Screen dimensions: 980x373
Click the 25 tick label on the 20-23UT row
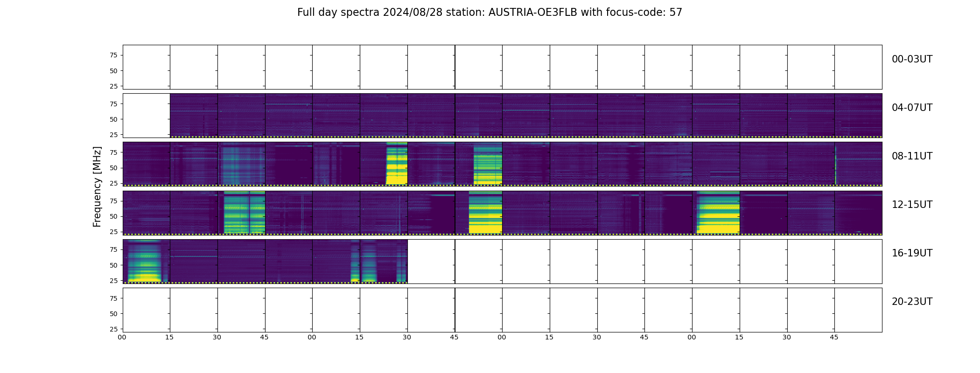(113, 329)
